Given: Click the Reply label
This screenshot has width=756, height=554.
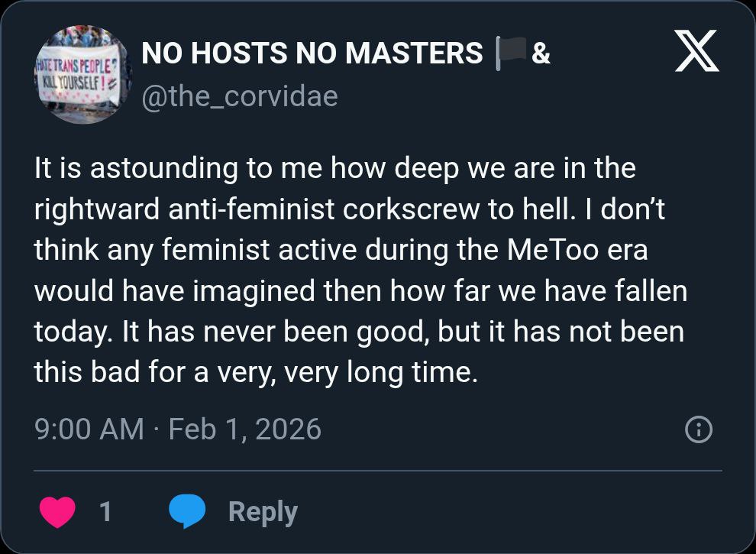Looking at the screenshot, I should (263, 511).
